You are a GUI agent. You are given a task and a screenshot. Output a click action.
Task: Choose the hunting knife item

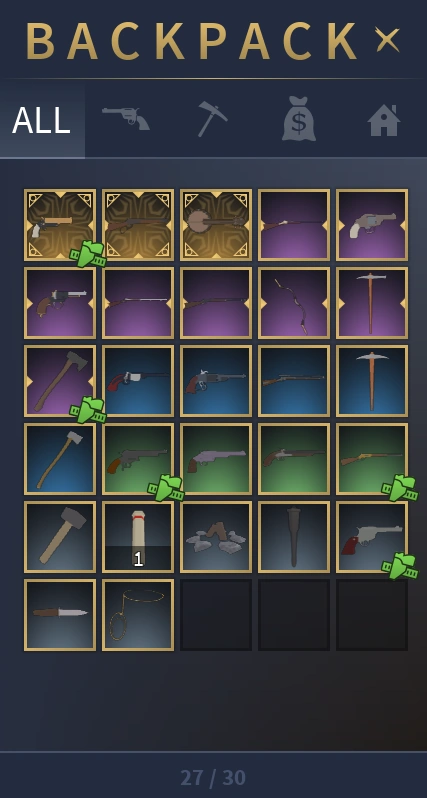pos(60,615)
